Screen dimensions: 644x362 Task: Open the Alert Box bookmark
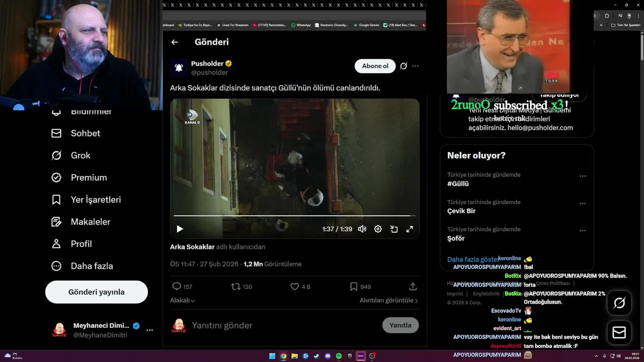click(x=400, y=25)
